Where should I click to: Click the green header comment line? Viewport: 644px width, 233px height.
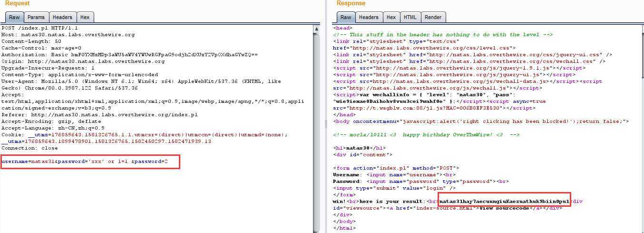click(x=442, y=35)
